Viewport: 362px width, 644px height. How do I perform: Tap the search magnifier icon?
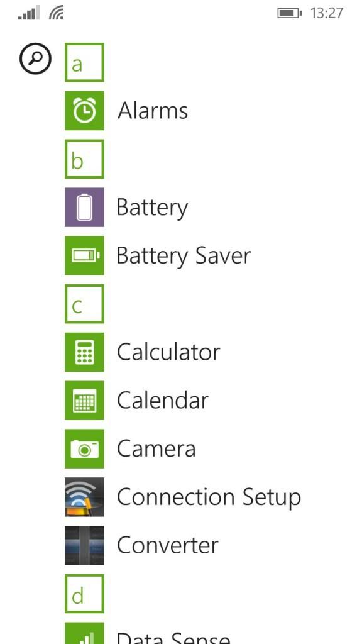coord(35,59)
